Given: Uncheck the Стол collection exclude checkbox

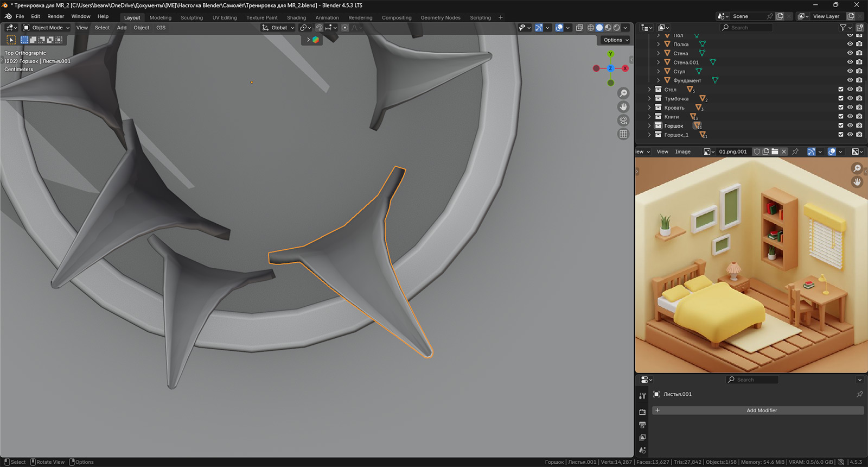Looking at the screenshot, I should click(x=841, y=90).
